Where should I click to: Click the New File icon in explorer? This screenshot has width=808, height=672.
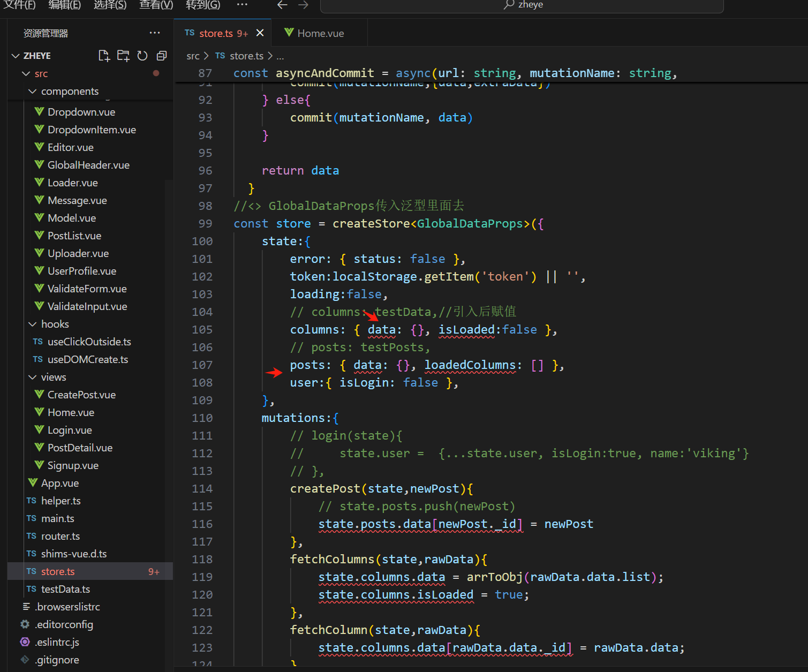[104, 56]
